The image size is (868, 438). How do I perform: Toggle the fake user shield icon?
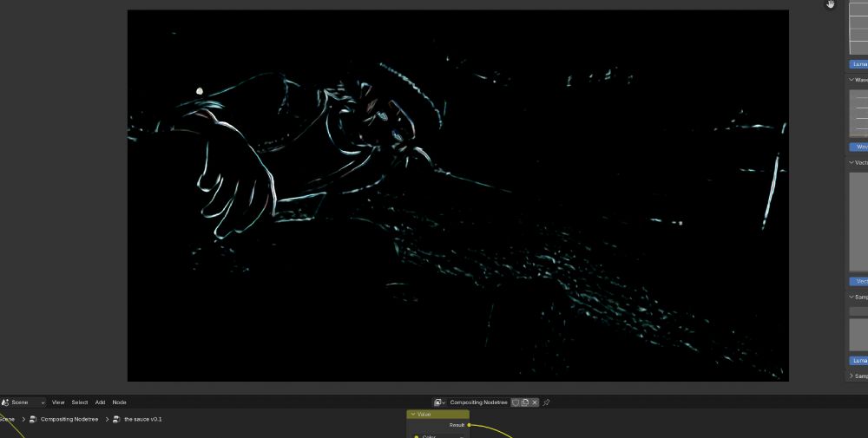(x=516, y=402)
